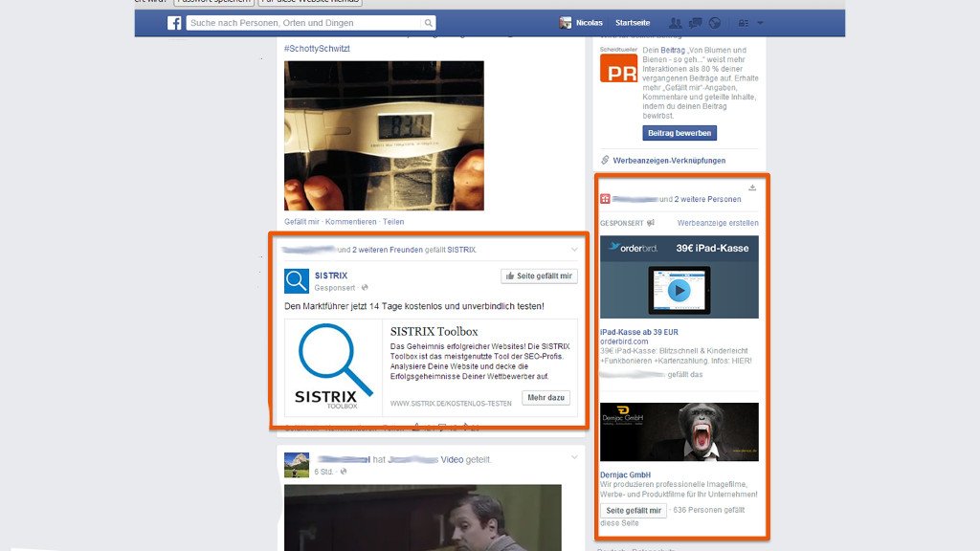
Task: Open Nicolas profile link in header
Action: coord(589,23)
